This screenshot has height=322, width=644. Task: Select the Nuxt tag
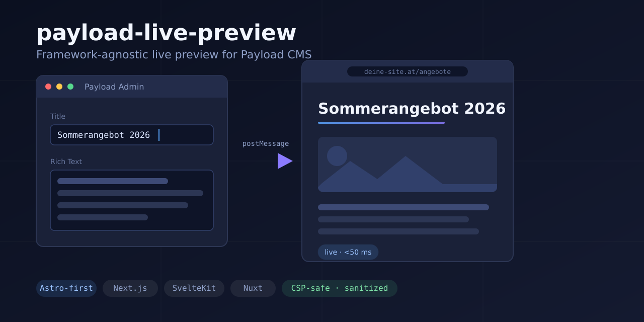[x=253, y=288]
